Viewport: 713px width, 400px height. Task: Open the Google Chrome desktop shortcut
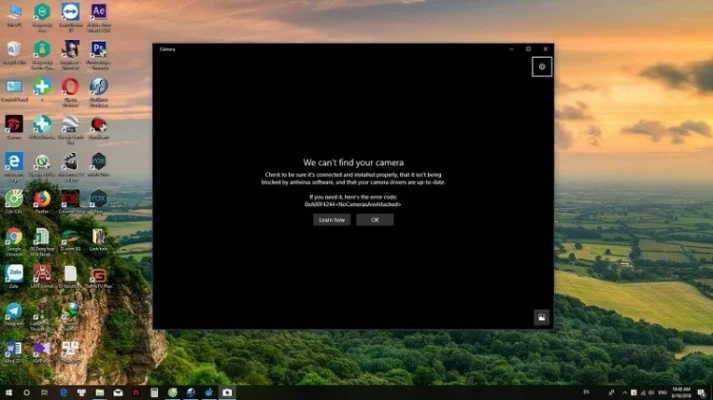(x=14, y=237)
